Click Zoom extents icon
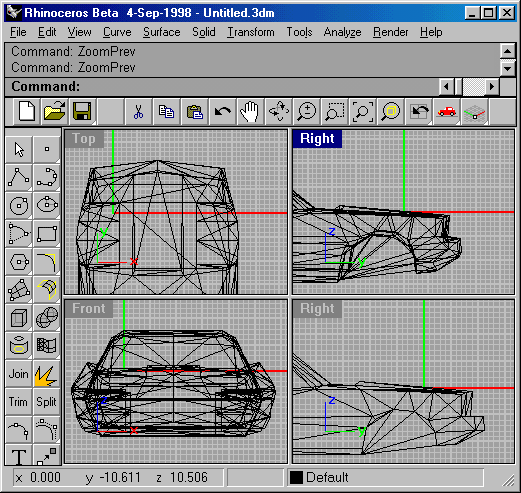The width and height of the screenshot is (521, 493). tap(362, 111)
